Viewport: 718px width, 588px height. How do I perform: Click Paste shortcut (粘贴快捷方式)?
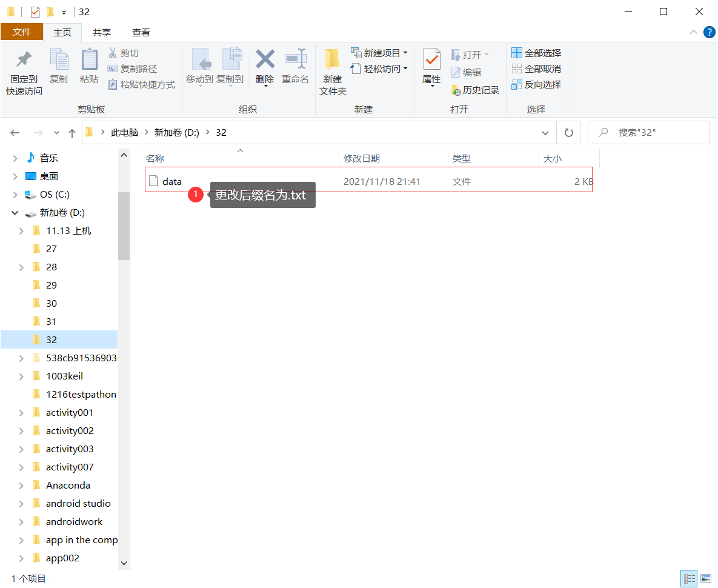[x=142, y=85]
